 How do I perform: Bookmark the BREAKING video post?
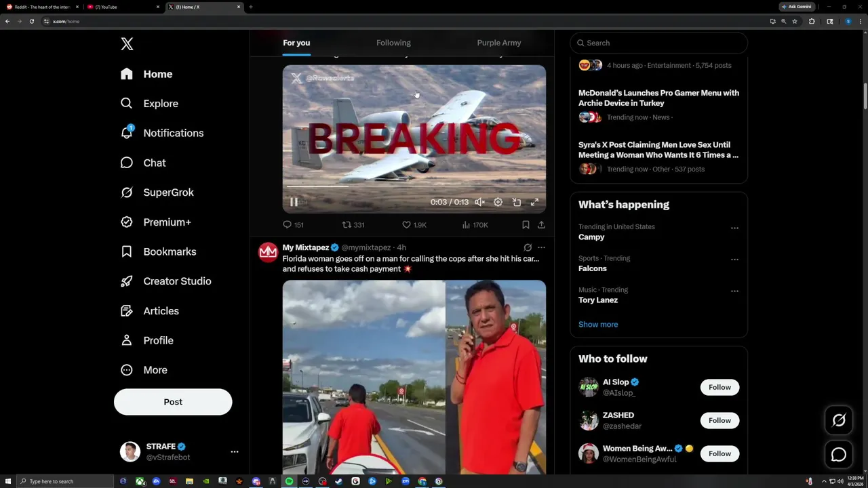pyautogui.click(x=526, y=225)
